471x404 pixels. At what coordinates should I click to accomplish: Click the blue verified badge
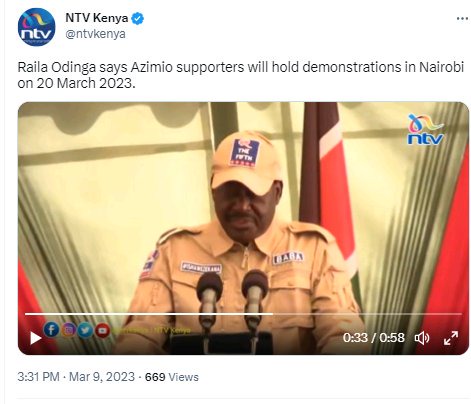137,18
